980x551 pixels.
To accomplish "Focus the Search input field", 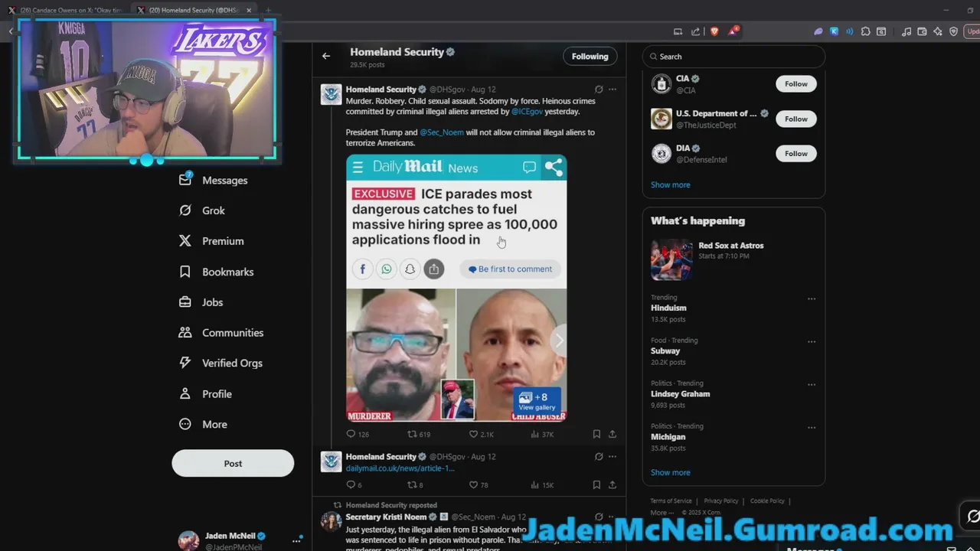I will click(x=733, y=56).
